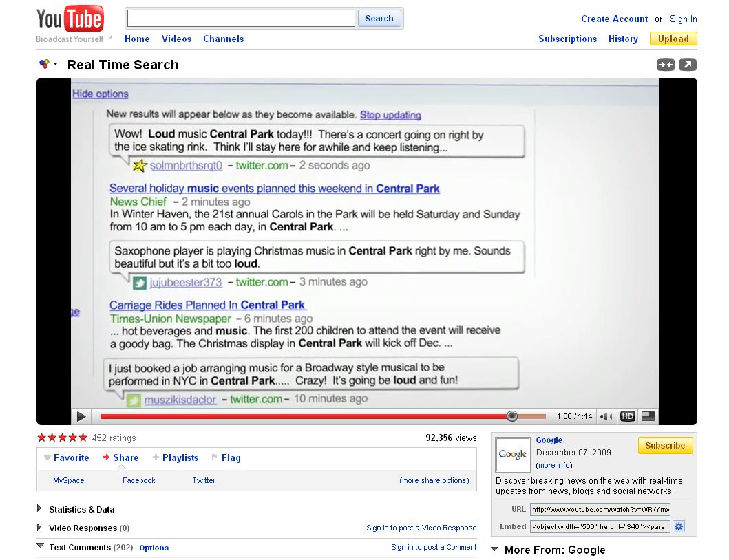Click the YouTube logo
Screen dimensions: 729x560
(70, 20)
